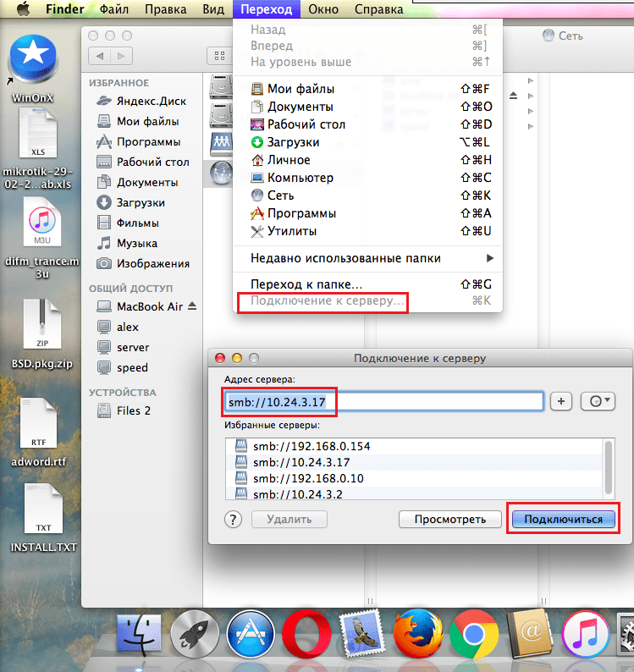Image resolution: width=634 pixels, height=672 pixels.
Task: Open the Правка menu
Action: (x=165, y=9)
